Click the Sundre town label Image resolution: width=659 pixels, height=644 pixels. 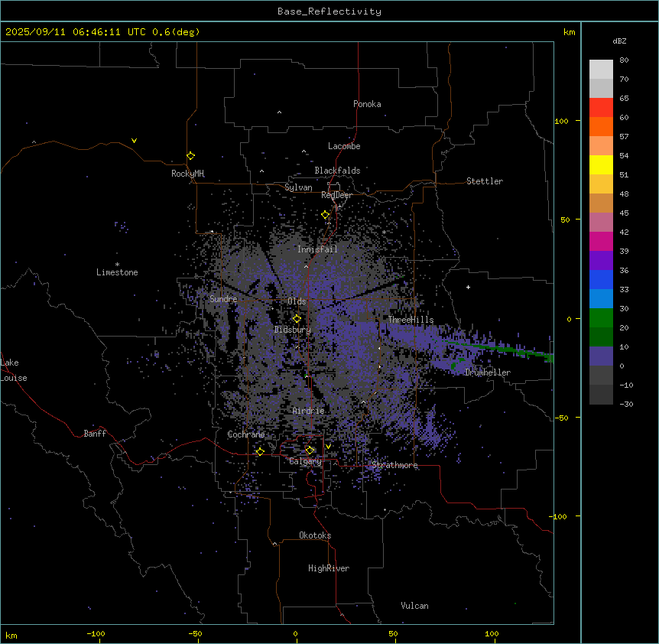pos(223,299)
